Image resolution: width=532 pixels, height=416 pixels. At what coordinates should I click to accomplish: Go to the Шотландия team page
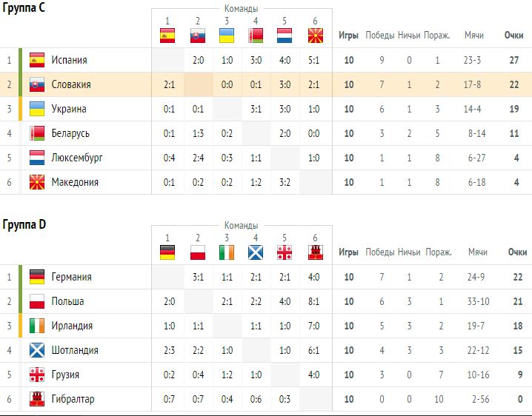pyautogui.click(x=75, y=351)
